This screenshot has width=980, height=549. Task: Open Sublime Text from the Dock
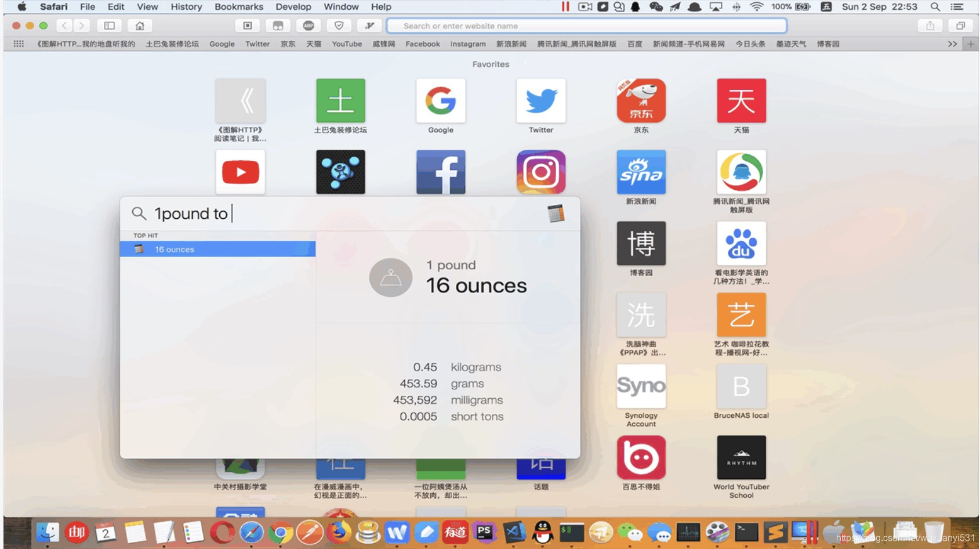tap(775, 532)
